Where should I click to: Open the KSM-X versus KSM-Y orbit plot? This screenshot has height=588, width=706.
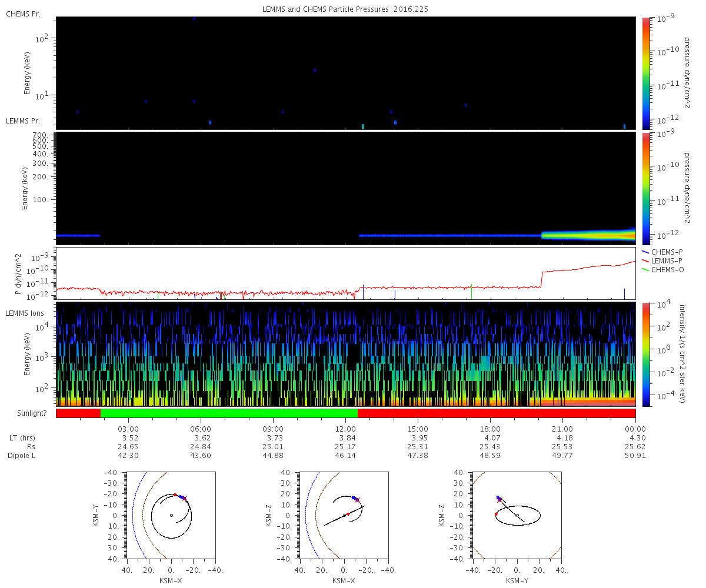[171, 515]
